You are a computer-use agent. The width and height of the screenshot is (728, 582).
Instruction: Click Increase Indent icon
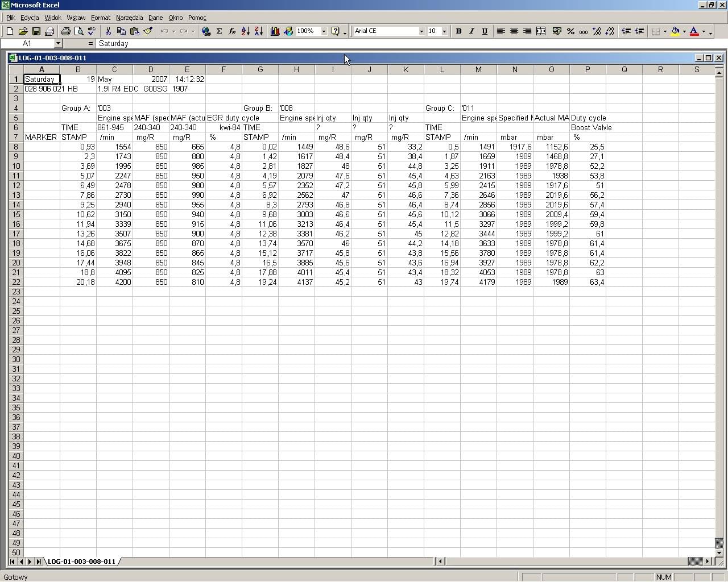(639, 31)
